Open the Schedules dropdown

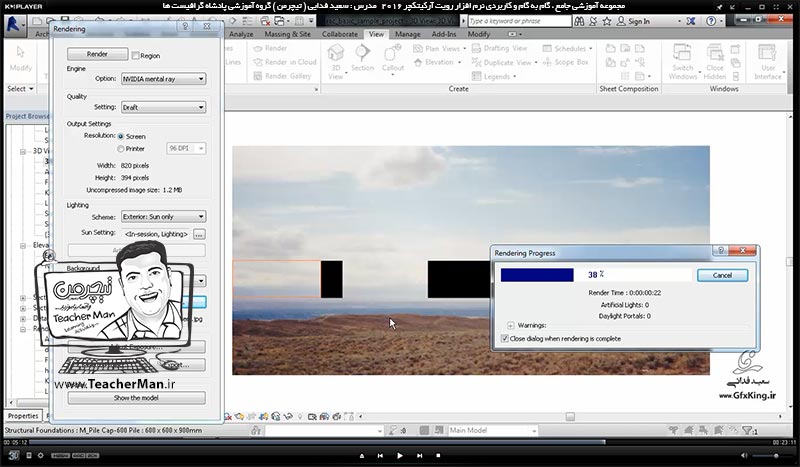(567, 48)
